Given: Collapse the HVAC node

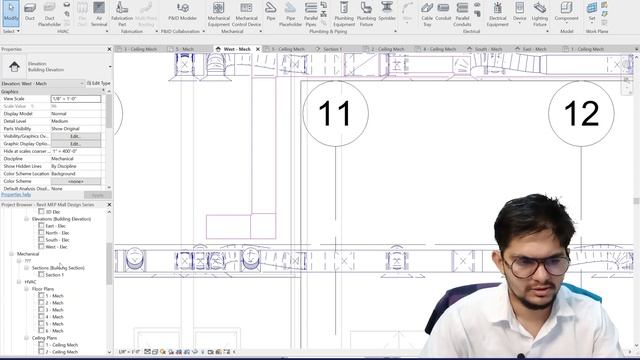Looking at the screenshot, I should (19, 282).
